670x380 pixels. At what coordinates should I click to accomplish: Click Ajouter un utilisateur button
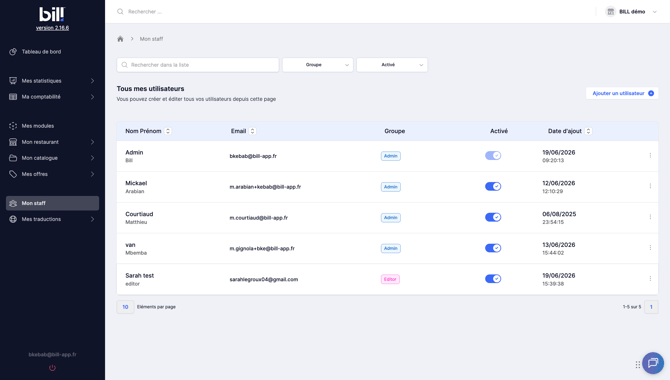(622, 93)
